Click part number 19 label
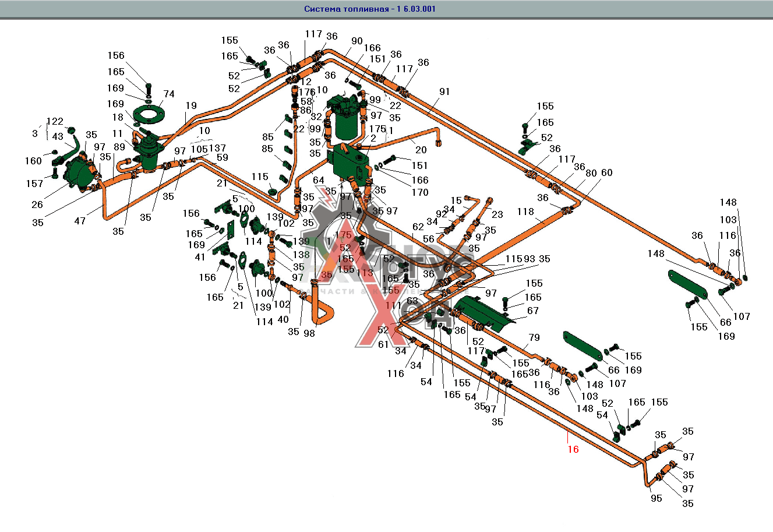This screenshot has width=773, height=532. pos(191,106)
